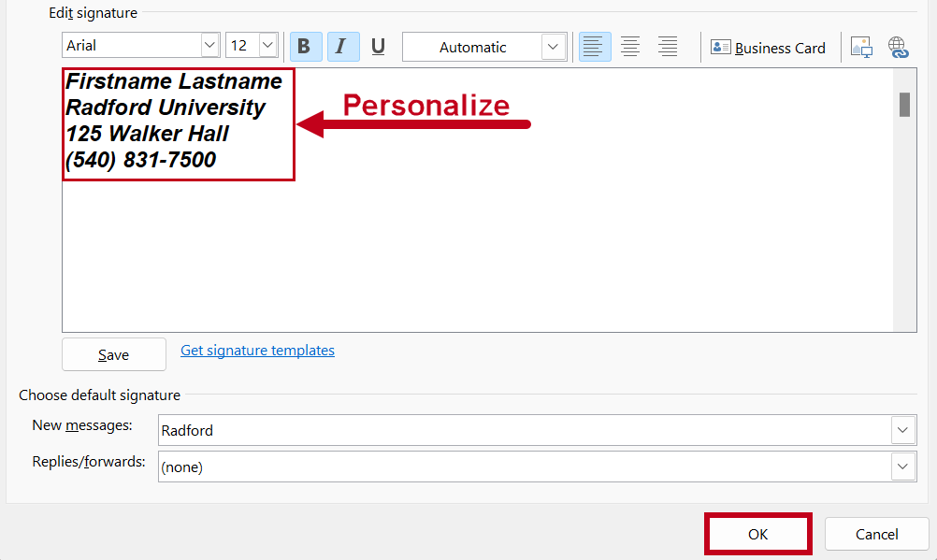Align signature text right
This screenshot has height=560, width=937.
pos(667,47)
